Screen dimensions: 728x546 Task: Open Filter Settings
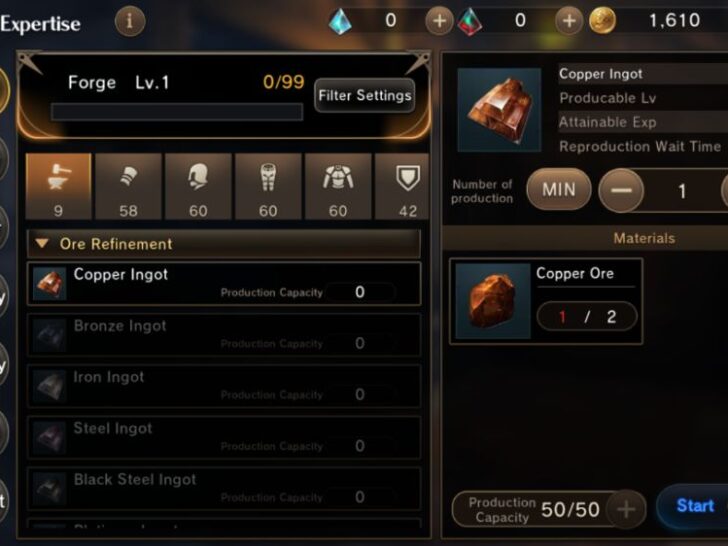click(364, 96)
